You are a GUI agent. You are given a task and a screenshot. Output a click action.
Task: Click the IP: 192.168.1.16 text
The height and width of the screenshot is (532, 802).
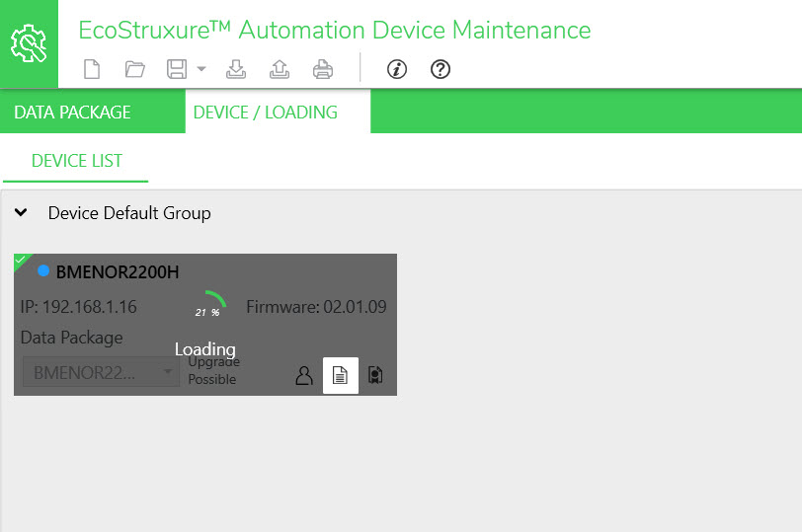click(79, 307)
